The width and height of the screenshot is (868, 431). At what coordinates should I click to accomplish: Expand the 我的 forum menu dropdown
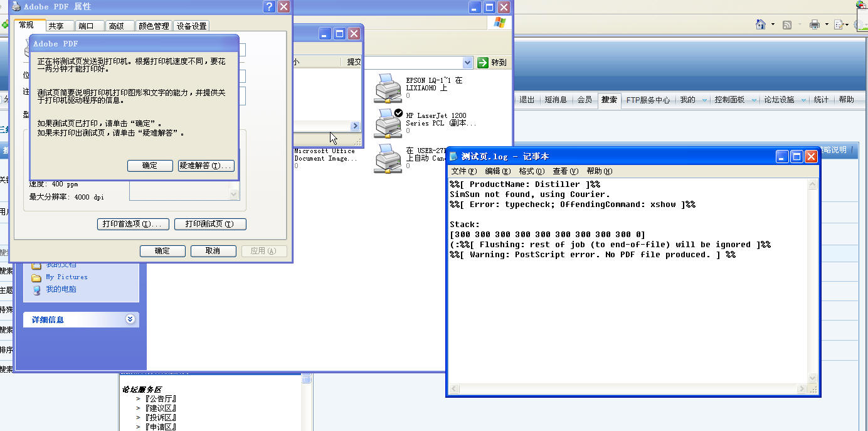click(704, 100)
